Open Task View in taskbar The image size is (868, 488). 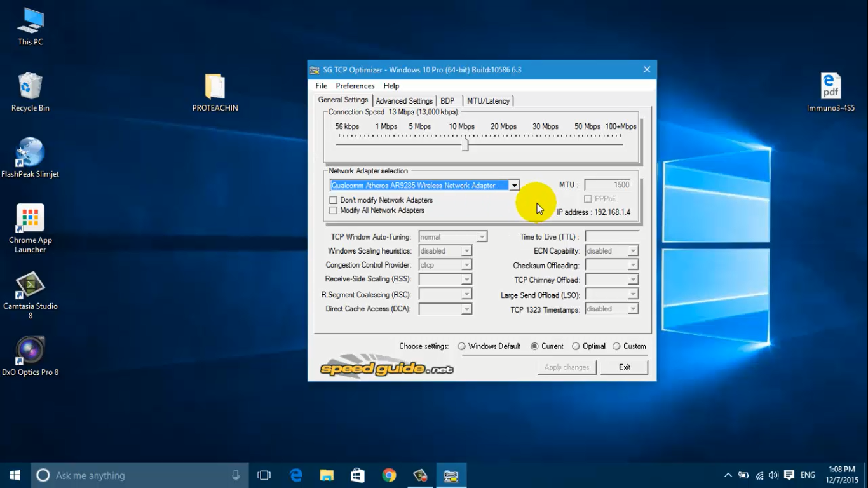[x=264, y=475]
